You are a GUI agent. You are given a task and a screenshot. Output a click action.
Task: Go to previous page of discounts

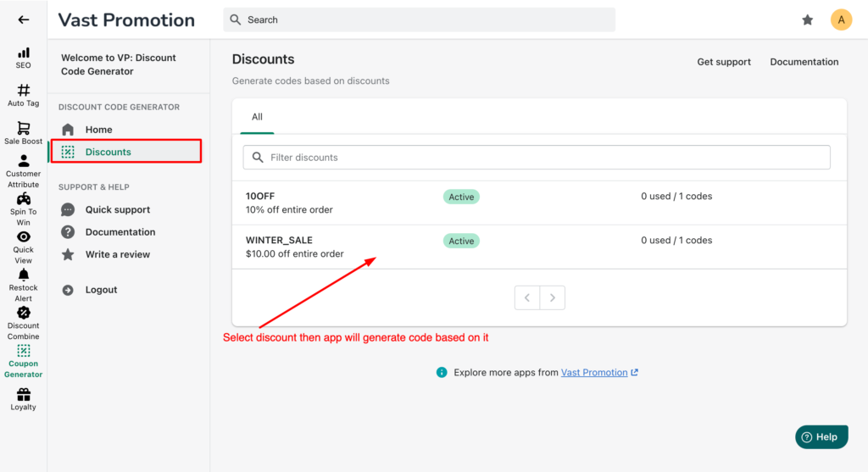527,297
